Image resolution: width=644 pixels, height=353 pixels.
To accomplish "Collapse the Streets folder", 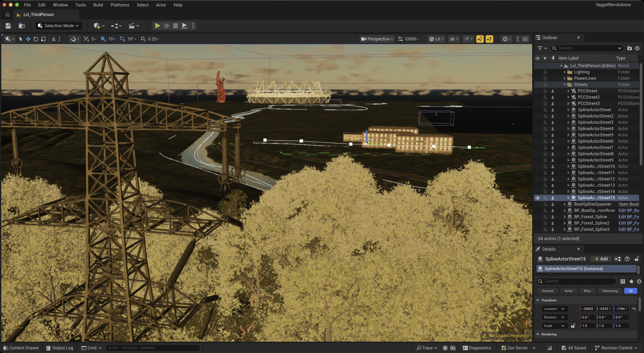I will click(x=564, y=85).
